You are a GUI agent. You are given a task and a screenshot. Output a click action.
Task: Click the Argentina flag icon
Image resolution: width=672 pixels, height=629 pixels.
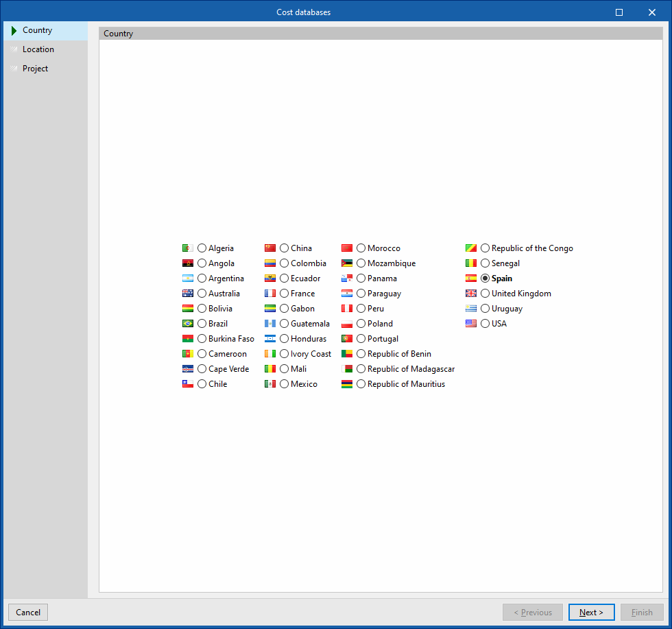pos(188,278)
